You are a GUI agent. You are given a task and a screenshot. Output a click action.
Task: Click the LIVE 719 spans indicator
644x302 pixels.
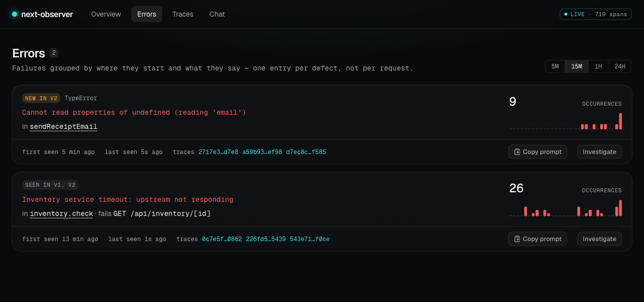(x=596, y=14)
